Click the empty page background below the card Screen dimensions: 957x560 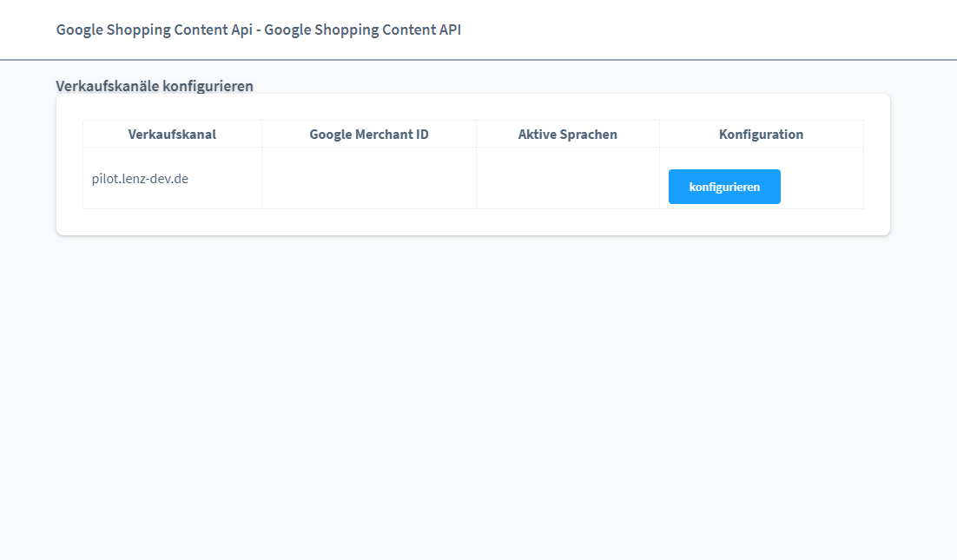click(478, 391)
